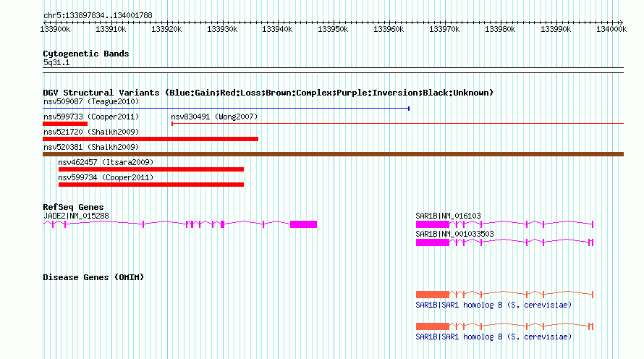Click the right arrowhead of the ruler
The height and width of the screenshot is (359, 644).
pyautogui.click(x=621, y=22)
